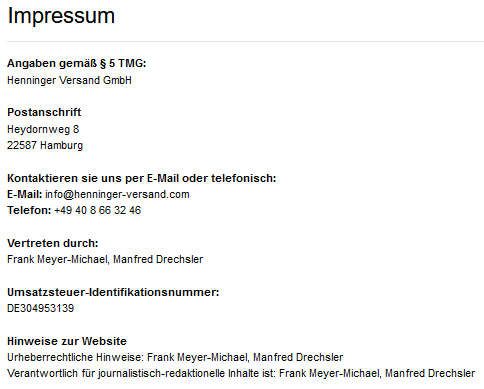Click the Impressum page heading
Image resolution: width=484 pixels, height=389 pixels.
[x=61, y=16]
